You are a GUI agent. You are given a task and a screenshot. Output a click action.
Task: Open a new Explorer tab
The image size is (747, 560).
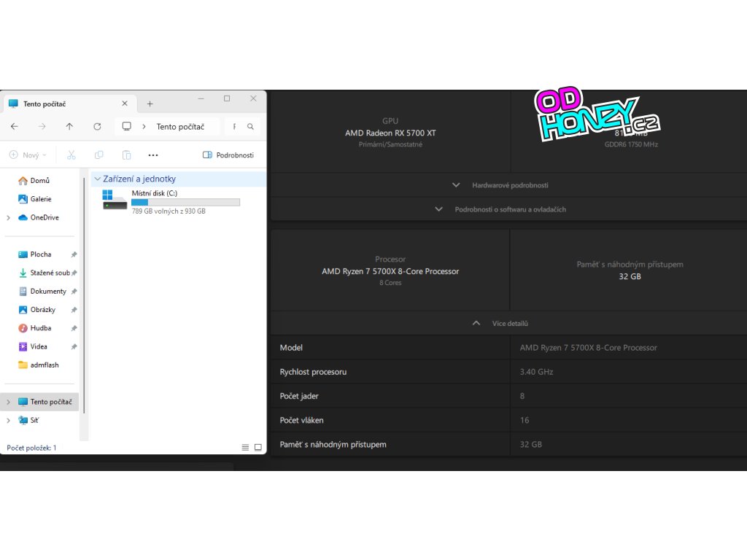[x=150, y=104]
